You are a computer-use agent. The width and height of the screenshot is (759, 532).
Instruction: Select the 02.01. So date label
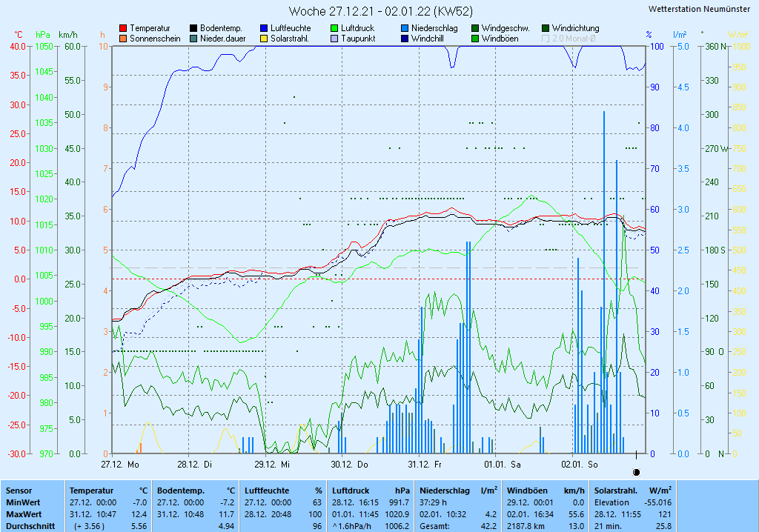click(580, 465)
